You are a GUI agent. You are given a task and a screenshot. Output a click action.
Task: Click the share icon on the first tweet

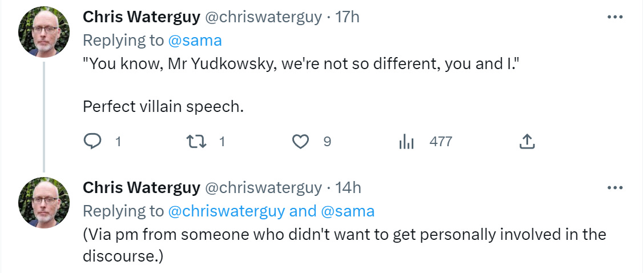click(x=527, y=141)
